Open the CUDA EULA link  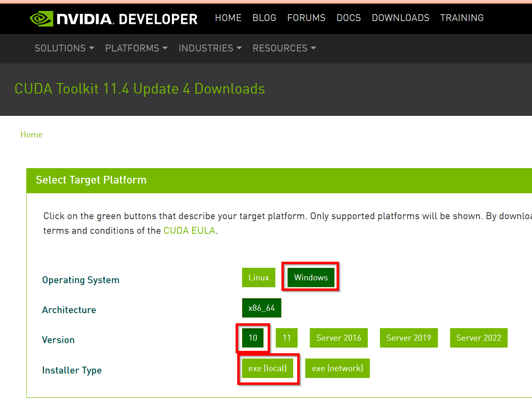189,231
